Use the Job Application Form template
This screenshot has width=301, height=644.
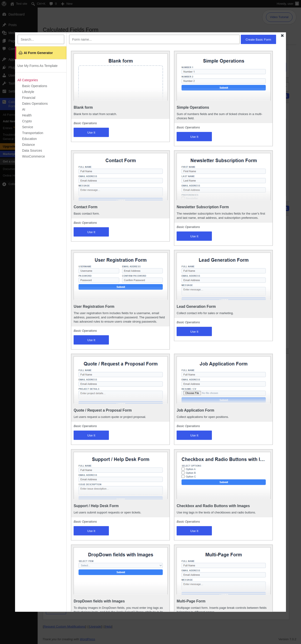tap(194, 435)
